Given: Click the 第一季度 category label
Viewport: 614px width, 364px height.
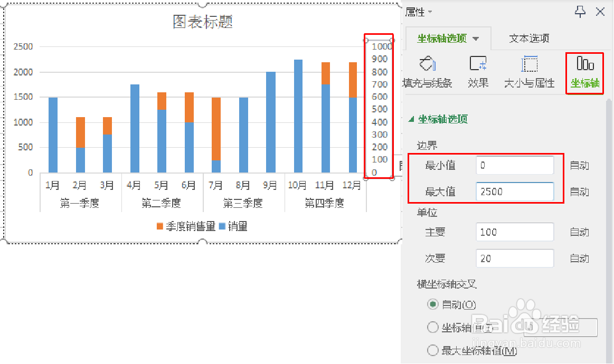Looking at the screenshot, I should (x=80, y=203).
